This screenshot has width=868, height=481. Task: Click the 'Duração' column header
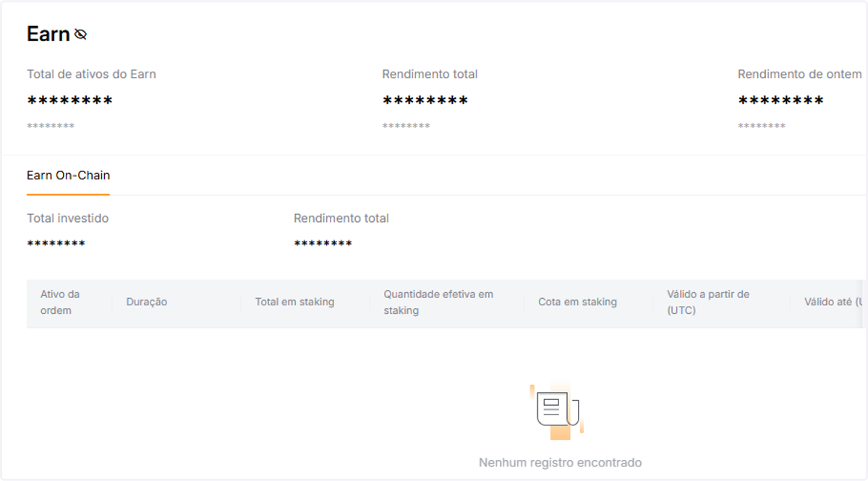[x=146, y=302]
